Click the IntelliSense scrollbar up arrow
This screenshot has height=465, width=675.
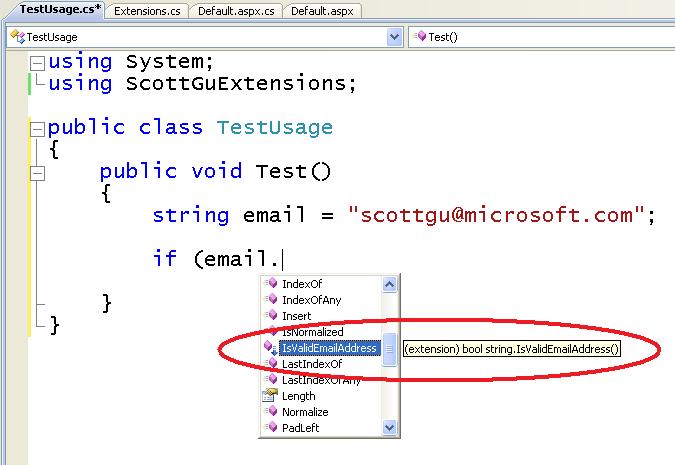click(x=389, y=284)
